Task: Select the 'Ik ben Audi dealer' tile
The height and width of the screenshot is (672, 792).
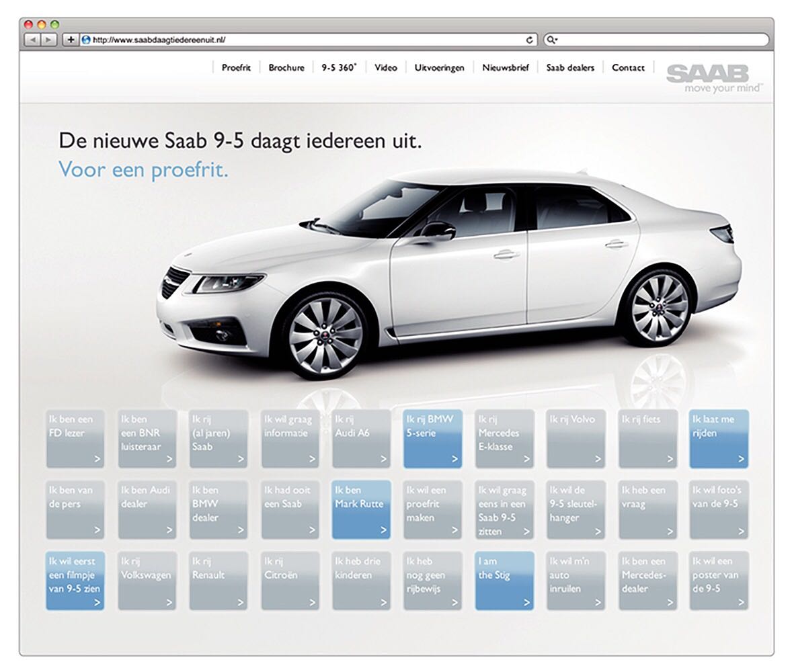Action: pyautogui.click(x=147, y=509)
